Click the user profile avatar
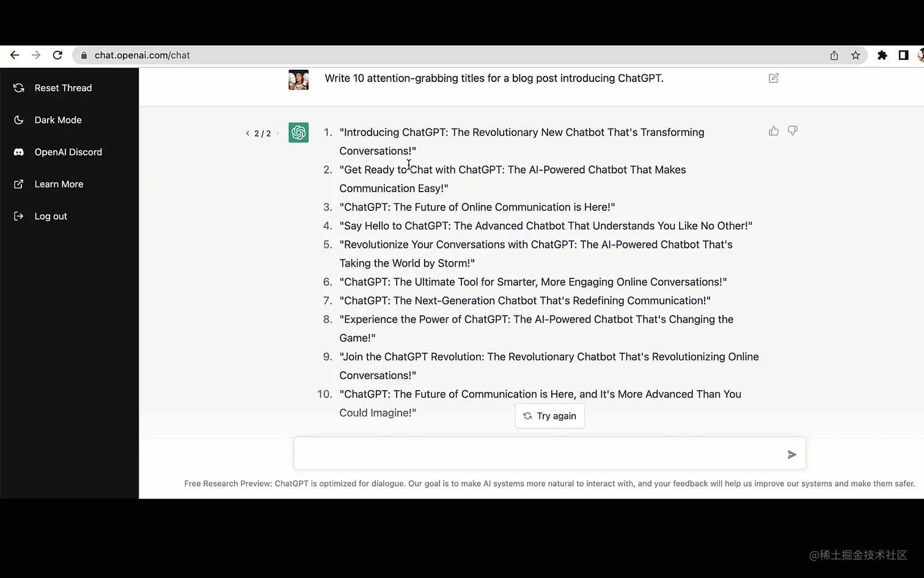This screenshot has height=578, width=924. coord(299,80)
